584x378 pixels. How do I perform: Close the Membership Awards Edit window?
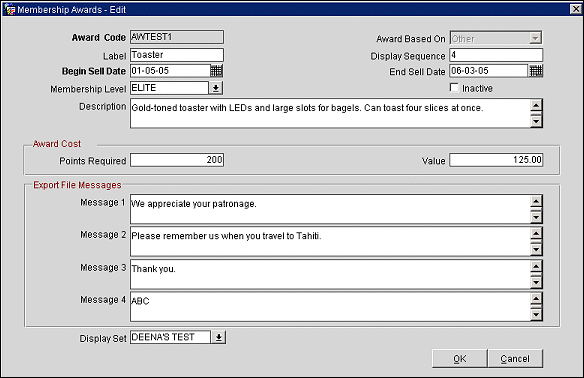click(576, 9)
